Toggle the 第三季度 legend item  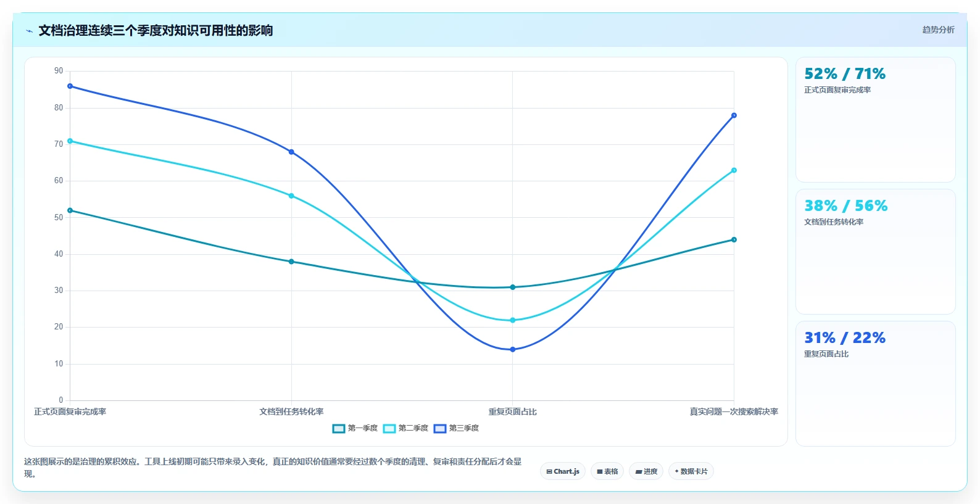point(456,428)
